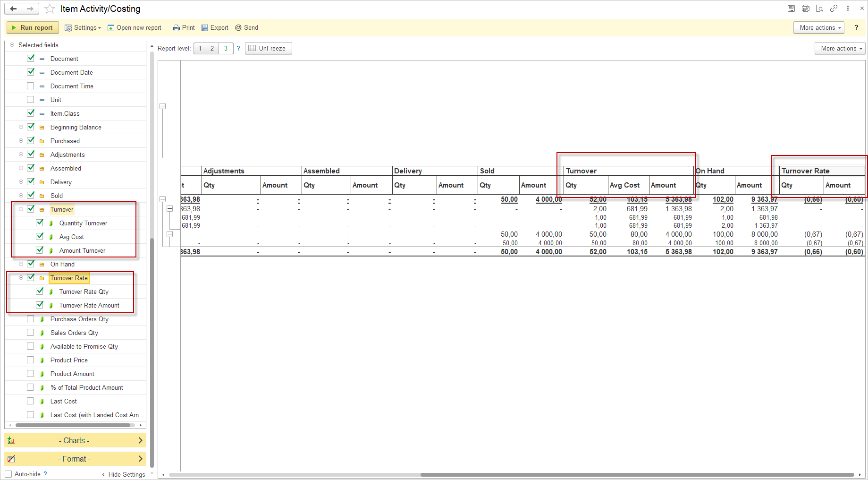Click the printer icon at top right

pos(805,9)
